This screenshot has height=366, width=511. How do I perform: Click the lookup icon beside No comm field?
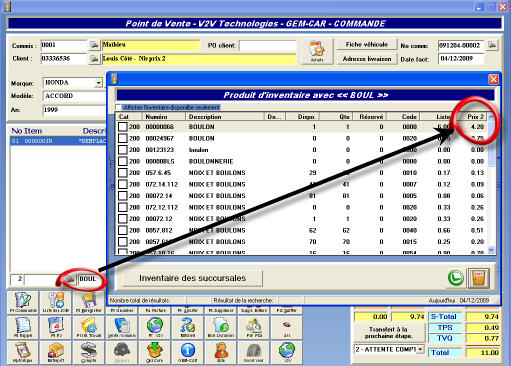[x=492, y=45]
